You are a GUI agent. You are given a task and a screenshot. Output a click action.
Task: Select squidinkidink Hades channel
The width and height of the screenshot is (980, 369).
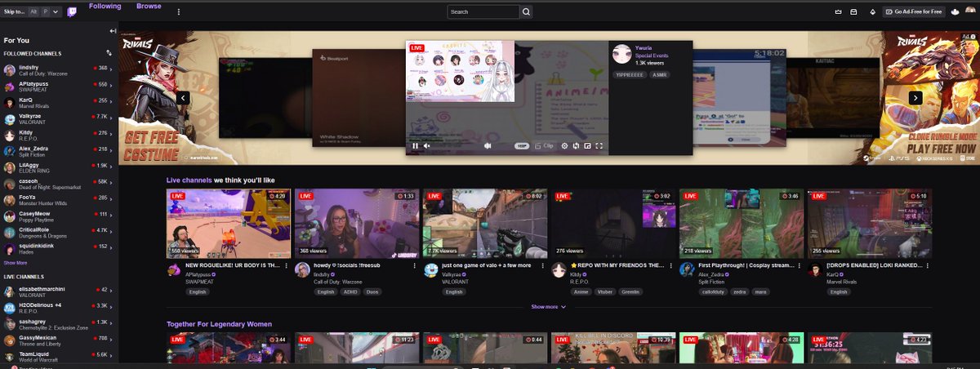pos(59,248)
